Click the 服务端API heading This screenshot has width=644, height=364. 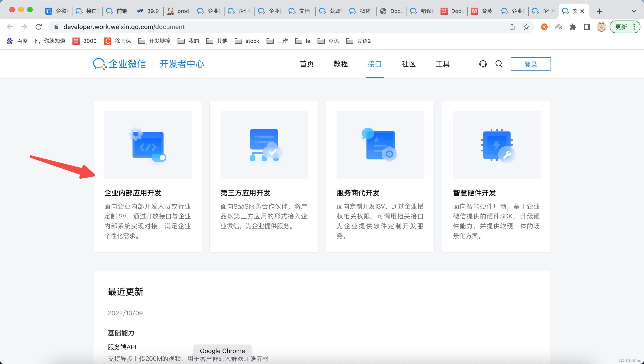[122, 347]
